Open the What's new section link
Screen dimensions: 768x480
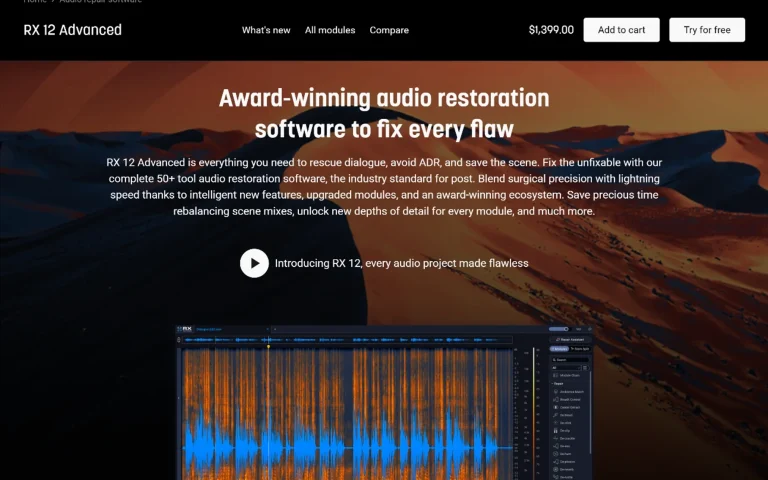(x=266, y=30)
